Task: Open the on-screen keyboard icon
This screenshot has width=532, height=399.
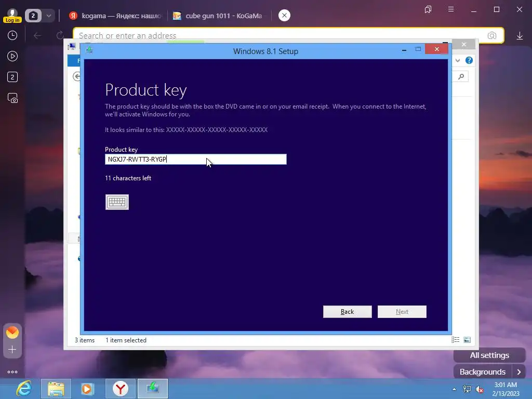Action: (x=117, y=202)
